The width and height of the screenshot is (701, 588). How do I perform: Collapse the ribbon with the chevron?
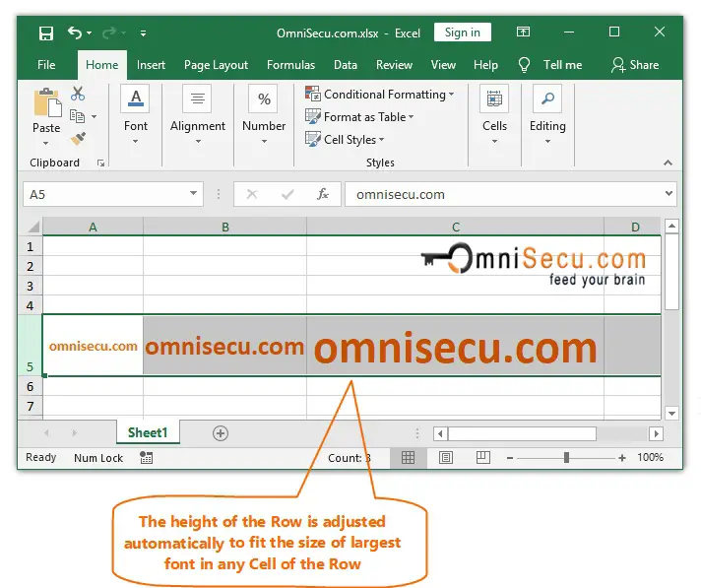668,163
